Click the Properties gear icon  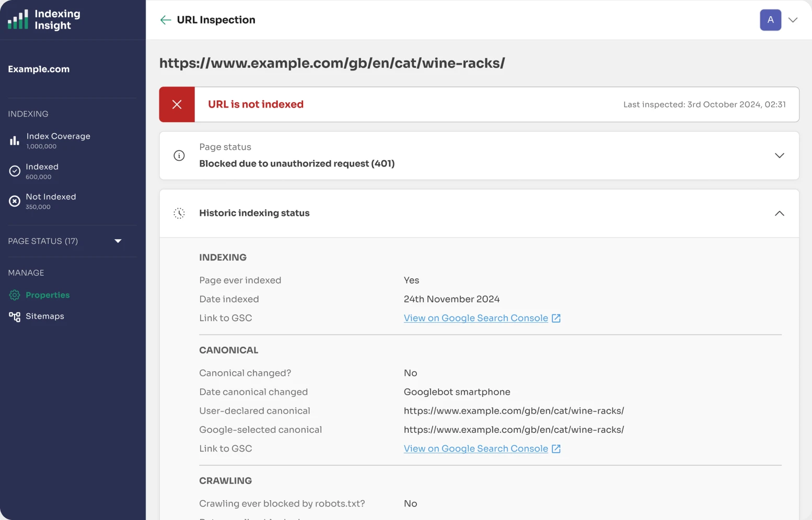coord(15,295)
